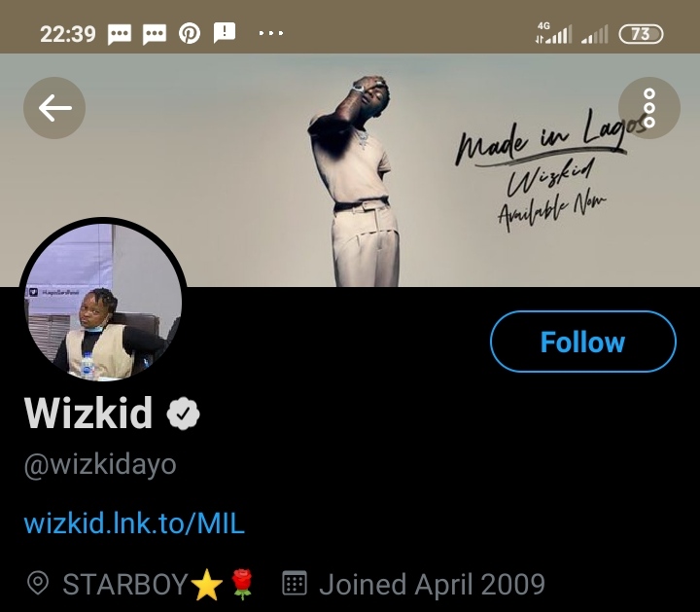The height and width of the screenshot is (612, 700).
Task: Tap the back arrow button
Action: pyautogui.click(x=54, y=107)
